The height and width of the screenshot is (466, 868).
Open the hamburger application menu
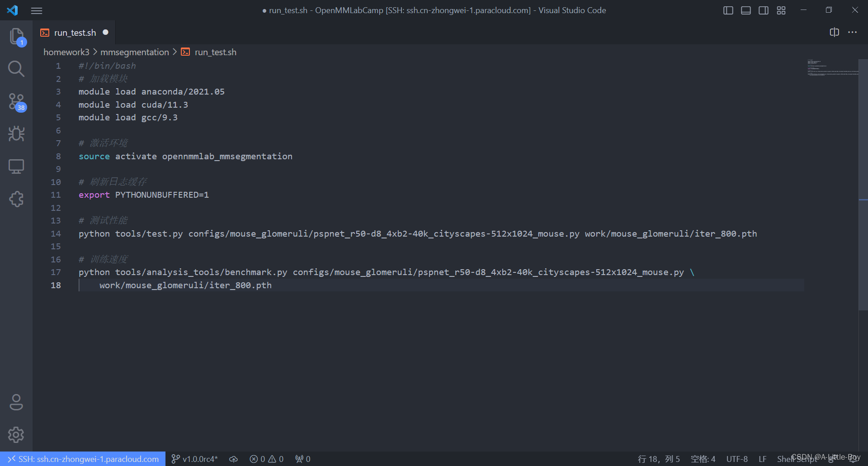(x=37, y=10)
